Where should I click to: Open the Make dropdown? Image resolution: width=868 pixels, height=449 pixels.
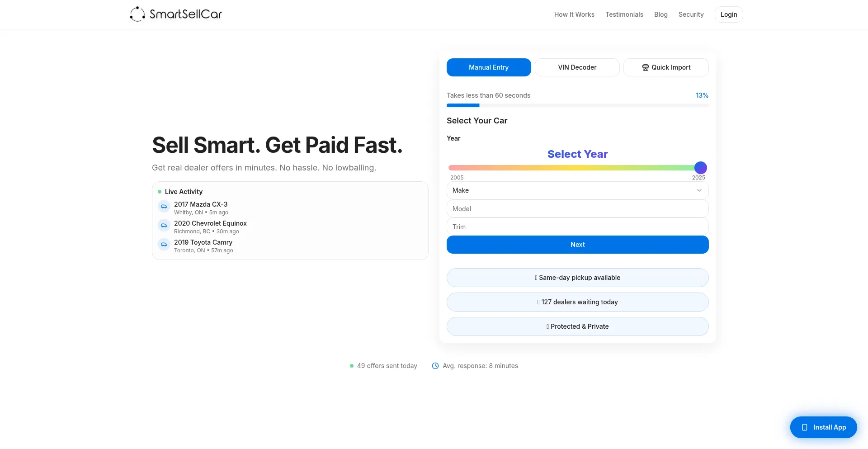577,190
